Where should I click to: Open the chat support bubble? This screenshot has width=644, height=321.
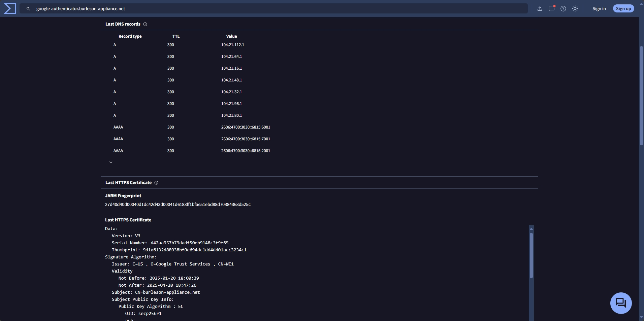621,303
